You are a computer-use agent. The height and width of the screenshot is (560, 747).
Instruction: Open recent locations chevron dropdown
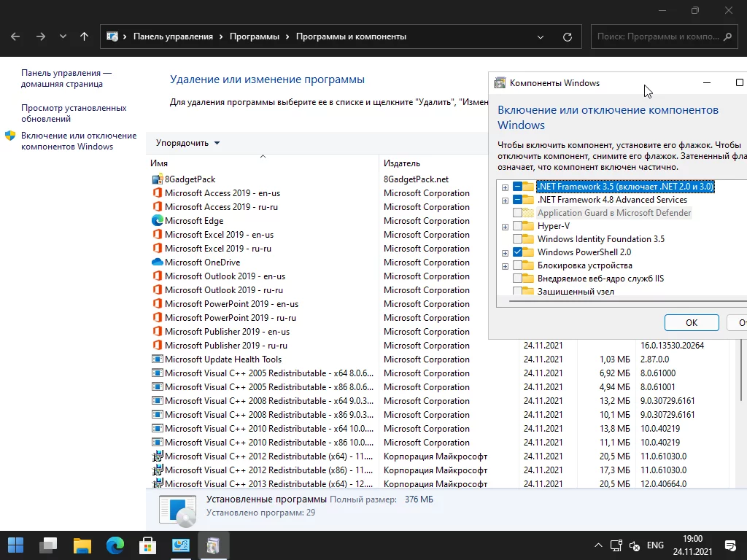(x=63, y=36)
